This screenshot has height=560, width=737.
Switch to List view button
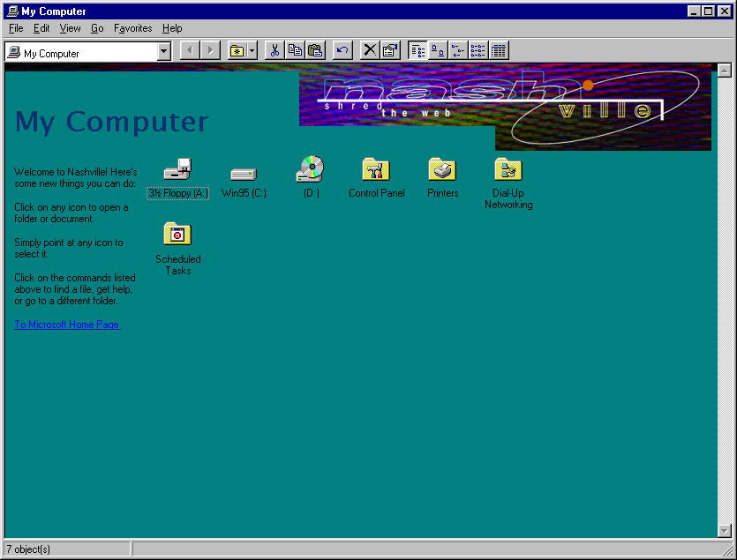tap(478, 50)
